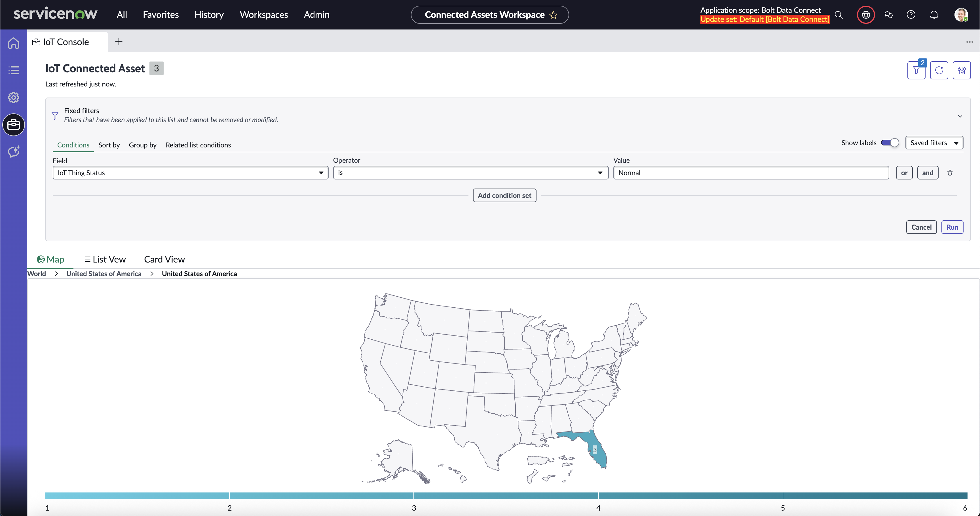Switch to the Card View tab

tap(164, 259)
